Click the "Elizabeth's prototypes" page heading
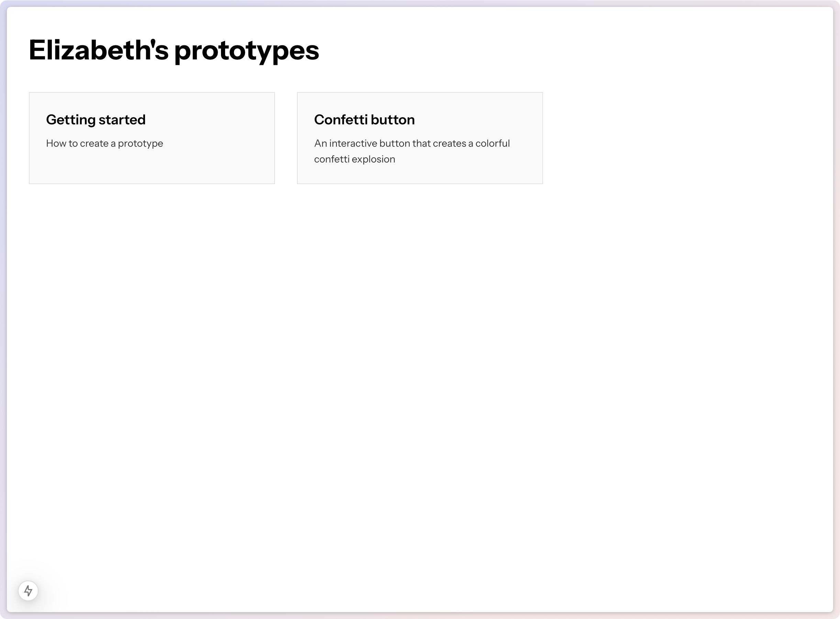Screen dimensions: 840x619 pyautogui.click(x=174, y=50)
